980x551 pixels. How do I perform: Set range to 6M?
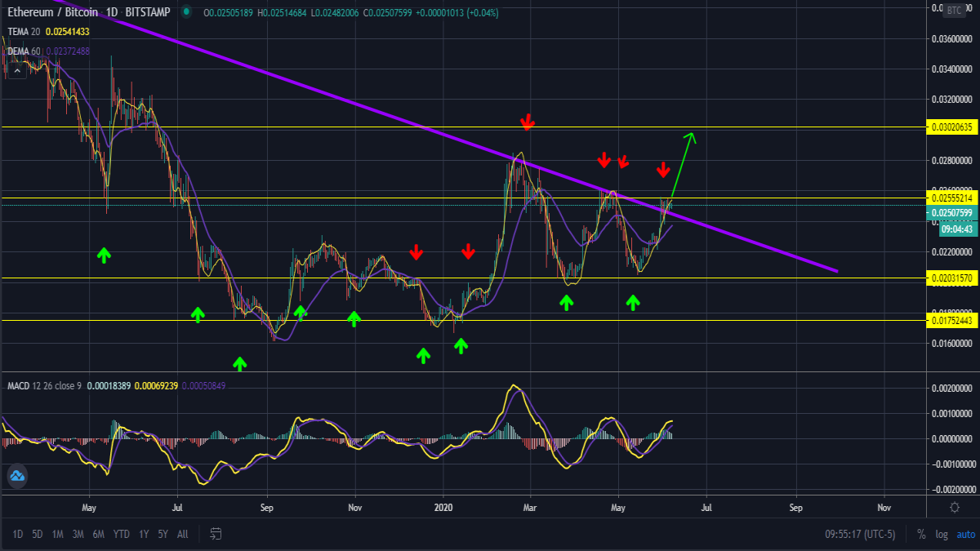point(99,534)
